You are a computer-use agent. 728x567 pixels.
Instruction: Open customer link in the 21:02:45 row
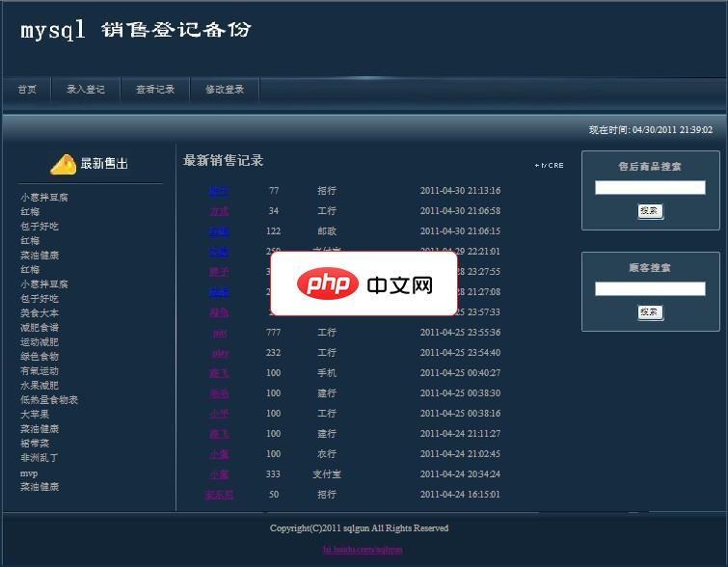219,454
